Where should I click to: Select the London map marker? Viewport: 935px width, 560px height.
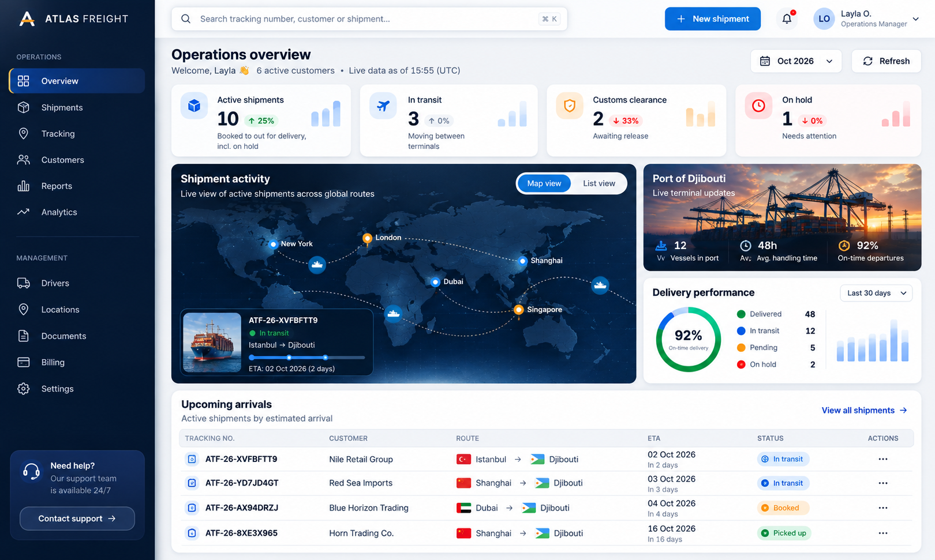click(367, 238)
